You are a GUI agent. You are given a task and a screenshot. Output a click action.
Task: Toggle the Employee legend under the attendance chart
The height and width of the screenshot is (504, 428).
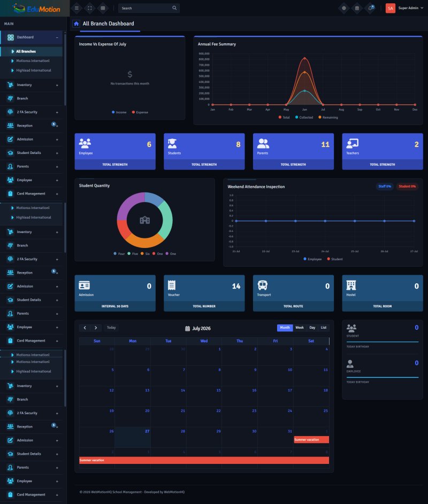tap(312, 259)
